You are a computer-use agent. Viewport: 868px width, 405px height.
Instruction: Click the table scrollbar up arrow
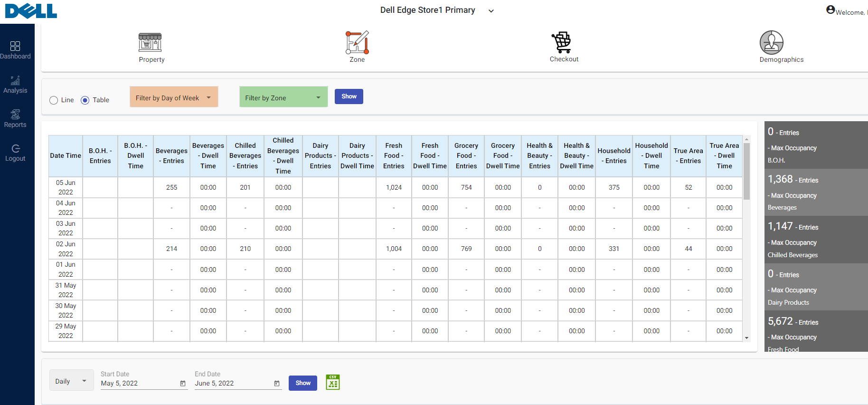tap(746, 139)
